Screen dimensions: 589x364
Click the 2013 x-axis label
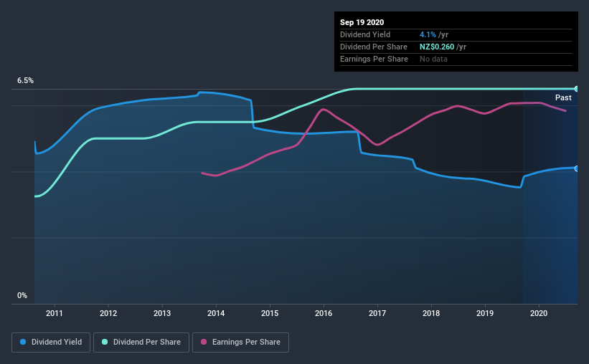(x=162, y=313)
